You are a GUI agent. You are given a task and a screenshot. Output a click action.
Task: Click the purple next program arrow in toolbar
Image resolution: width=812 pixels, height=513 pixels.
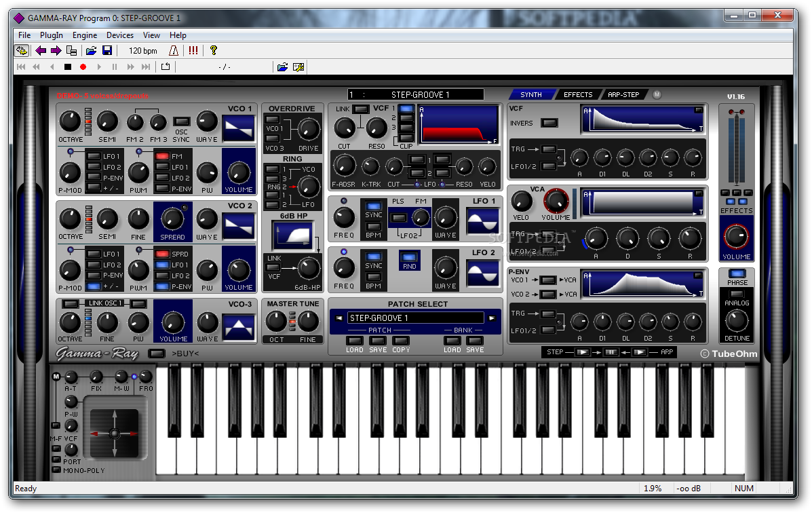[x=56, y=50]
